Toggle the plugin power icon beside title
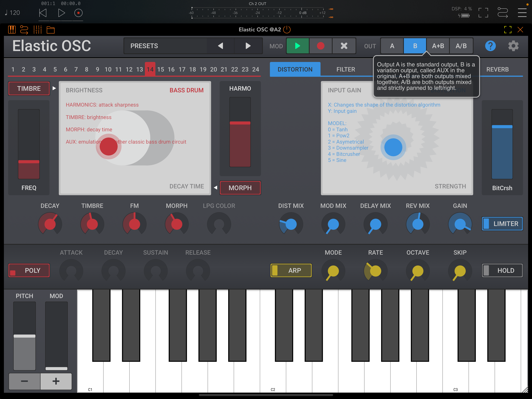Viewport: 532px width, 399px height. pyautogui.click(x=287, y=30)
